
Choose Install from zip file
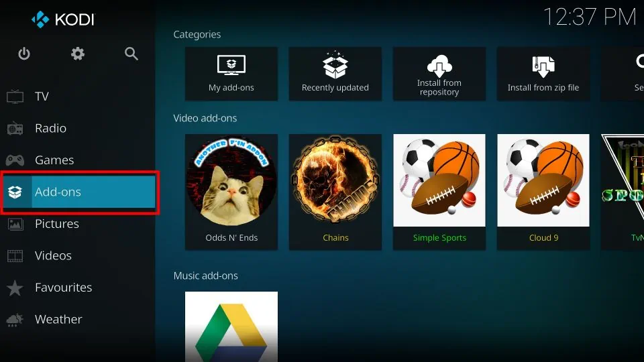pyautogui.click(x=543, y=74)
